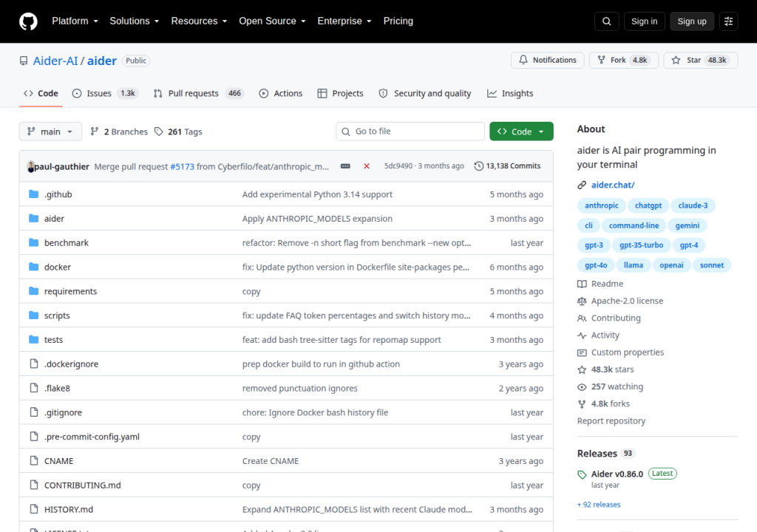
Task: Click the benchmark folder icon
Action: tap(33, 242)
